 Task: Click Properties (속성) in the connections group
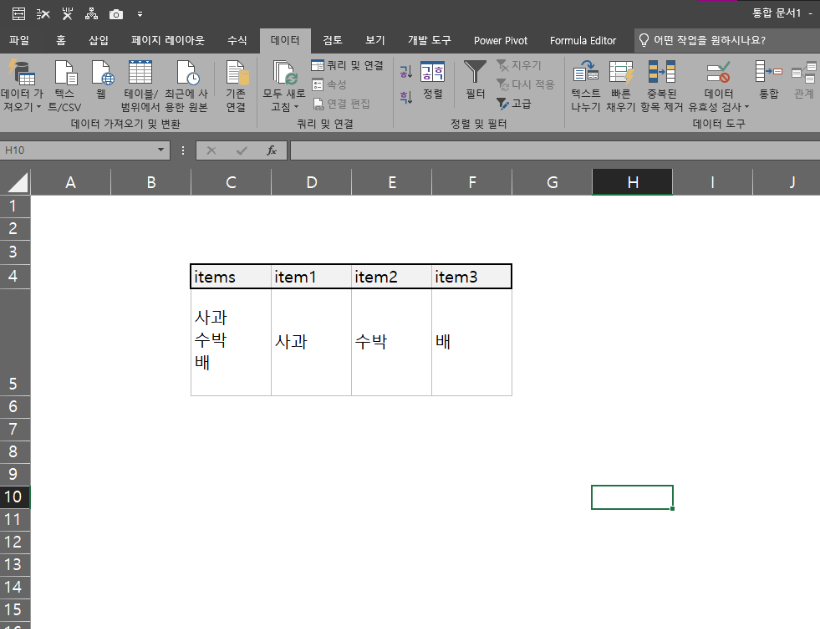pos(329,84)
